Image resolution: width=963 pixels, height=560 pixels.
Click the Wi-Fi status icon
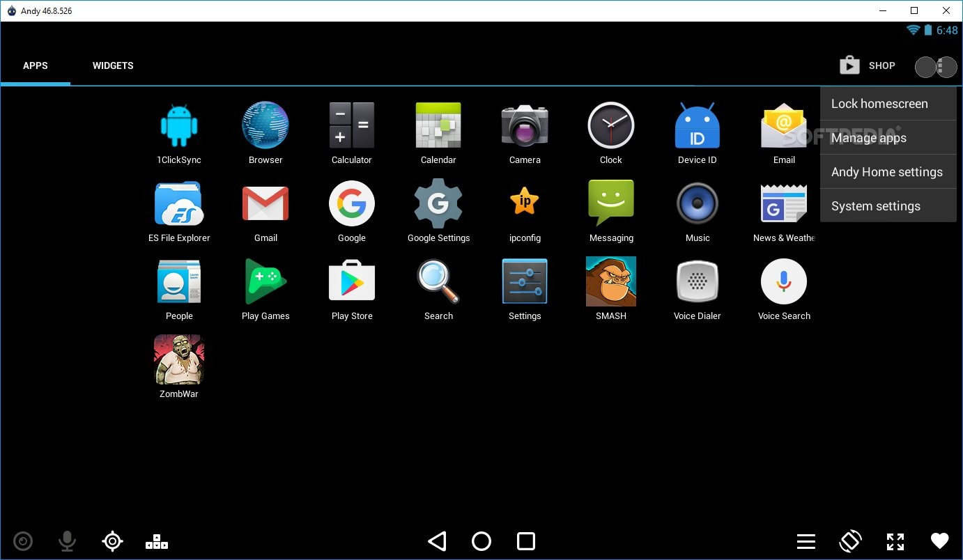(x=914, y=30)
